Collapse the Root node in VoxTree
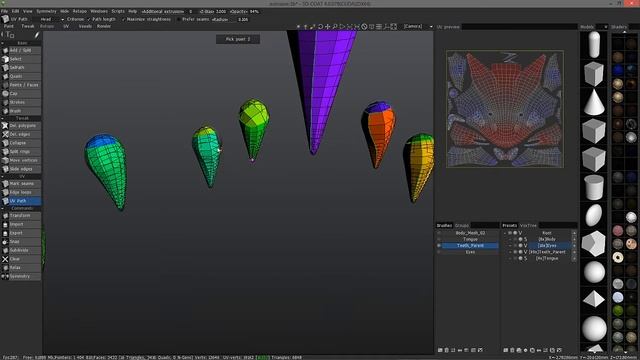The height and width of the screenshot is (360, 640). (x=505, y=233)
